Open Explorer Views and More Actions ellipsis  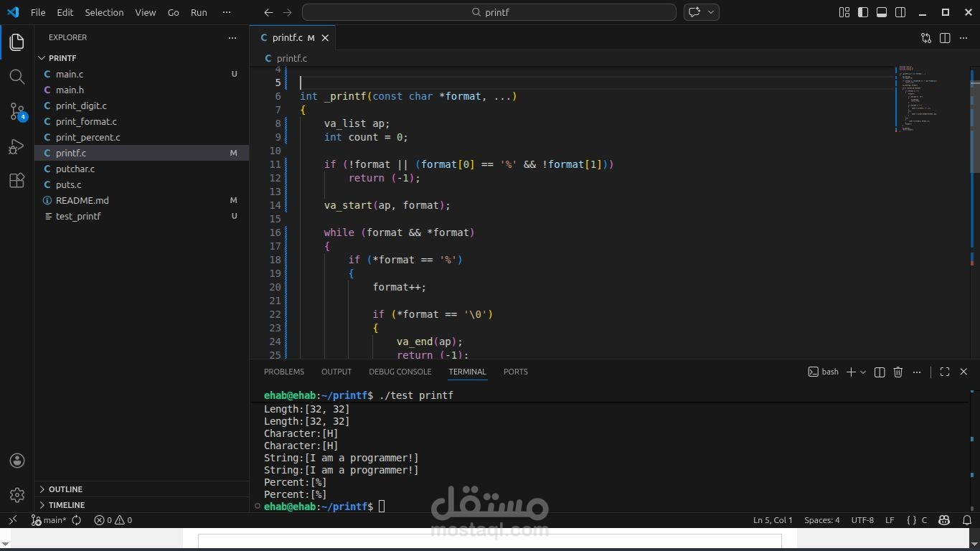point(232,37)
